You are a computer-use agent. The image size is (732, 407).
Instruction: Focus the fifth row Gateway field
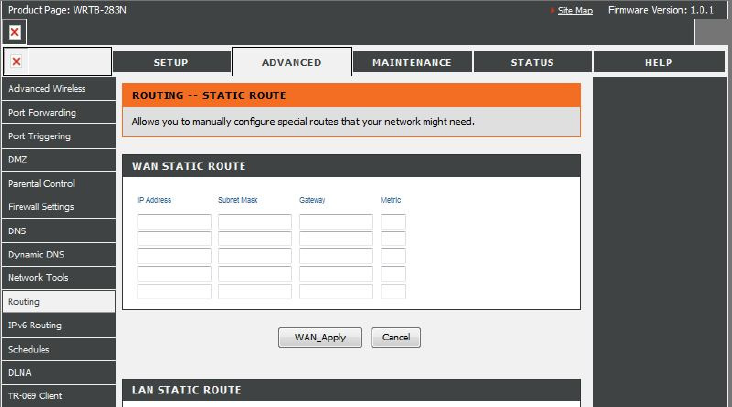(x=336, y=291)
